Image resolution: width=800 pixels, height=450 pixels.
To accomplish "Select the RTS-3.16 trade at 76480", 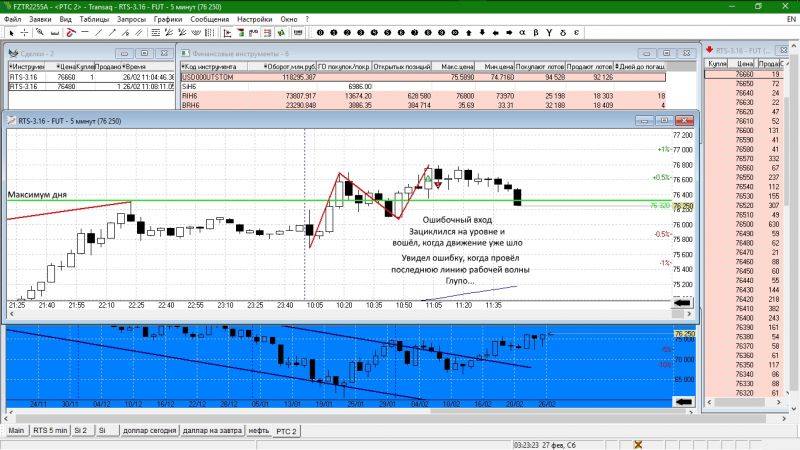I will coord(91,87).
